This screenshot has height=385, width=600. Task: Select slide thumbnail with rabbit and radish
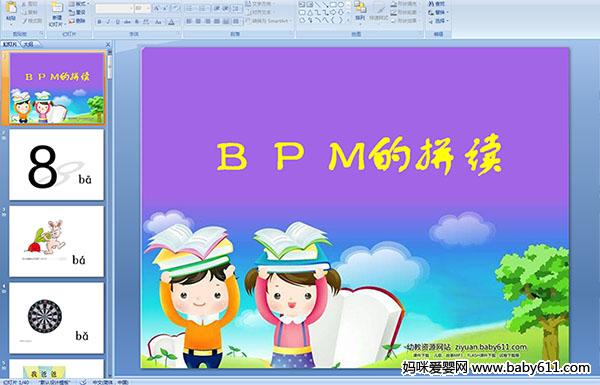(x=57, y=241)
